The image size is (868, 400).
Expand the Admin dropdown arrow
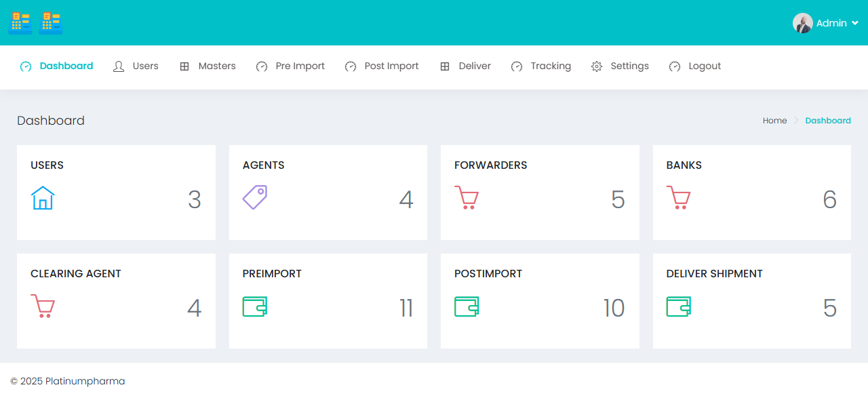click(855, 23)
